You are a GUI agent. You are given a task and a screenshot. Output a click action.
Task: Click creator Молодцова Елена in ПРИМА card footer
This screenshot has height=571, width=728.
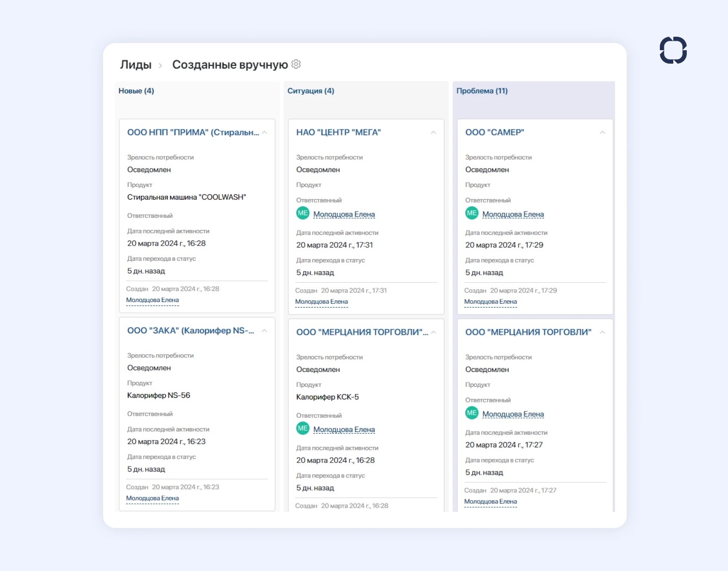coord(152,300)
